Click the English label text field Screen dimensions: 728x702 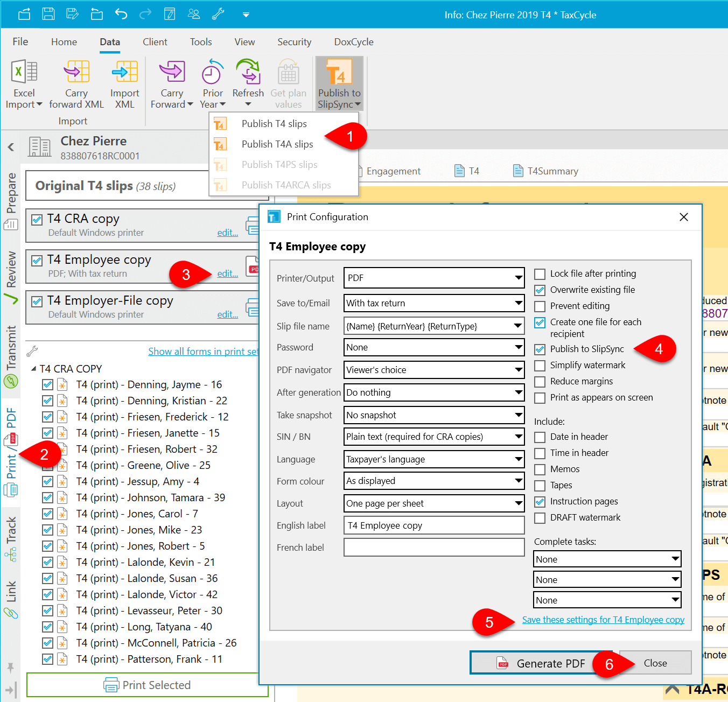click(434, 525)
